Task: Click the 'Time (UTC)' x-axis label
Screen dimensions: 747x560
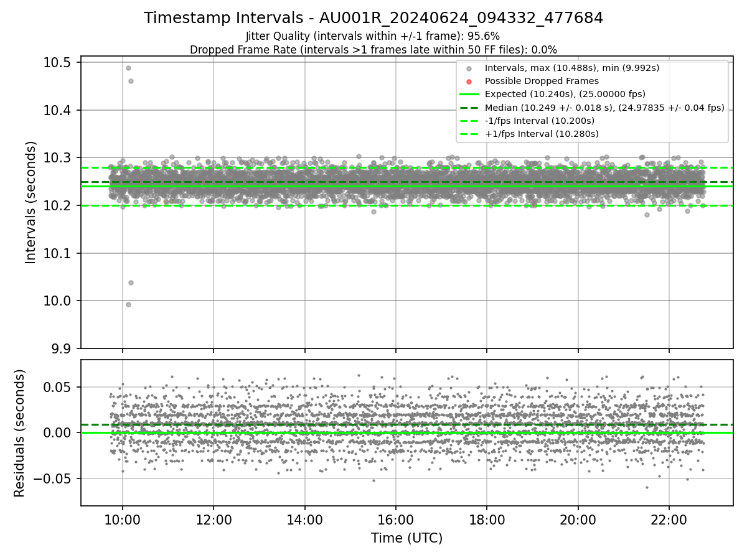Action: (x=406, y=538)
